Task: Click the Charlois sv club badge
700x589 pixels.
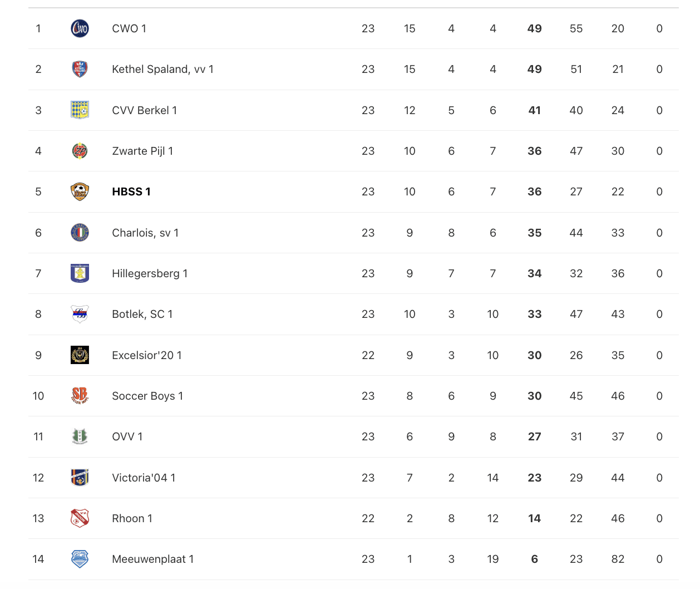Action: [80, 233]
